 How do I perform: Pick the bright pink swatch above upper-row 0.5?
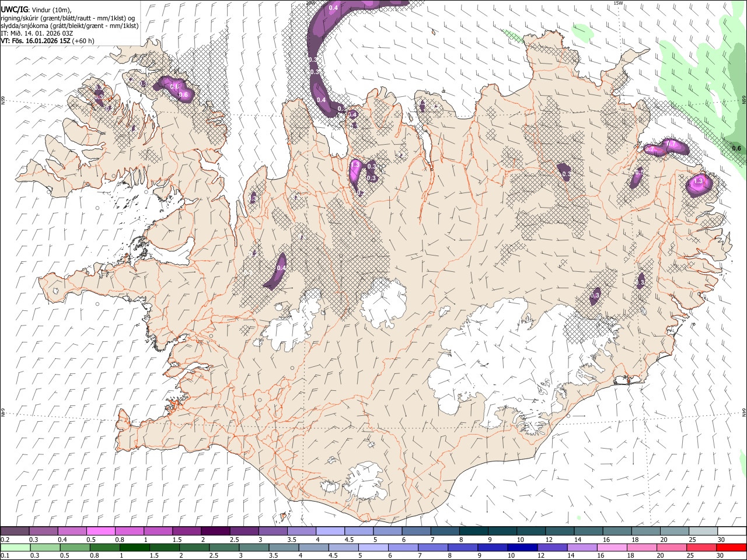click(100, 531)
